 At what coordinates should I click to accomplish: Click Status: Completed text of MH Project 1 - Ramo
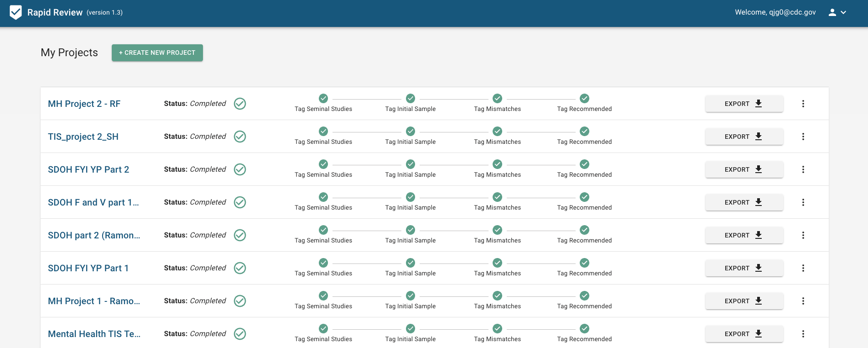pyautogui.click(x=195, y=301)
